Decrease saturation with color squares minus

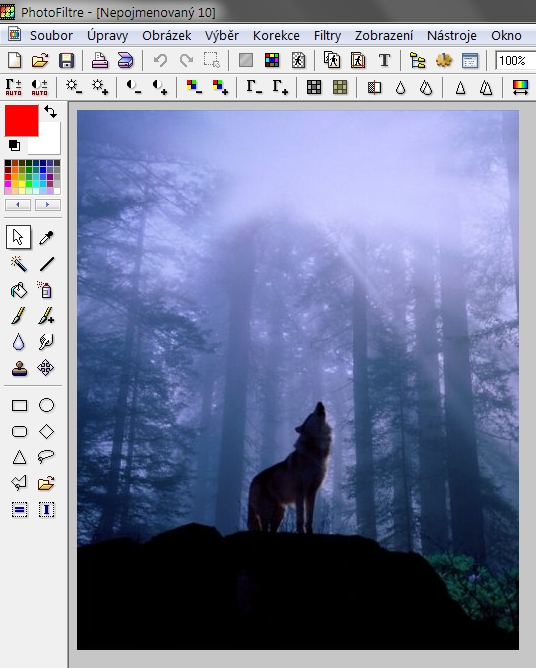(194, 87)
